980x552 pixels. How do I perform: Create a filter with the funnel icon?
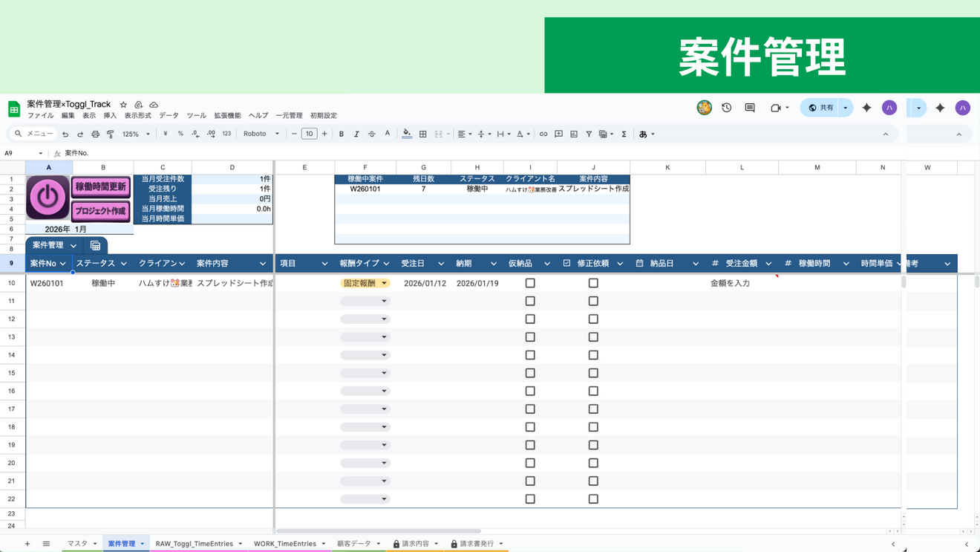click(x=589, y=134)
